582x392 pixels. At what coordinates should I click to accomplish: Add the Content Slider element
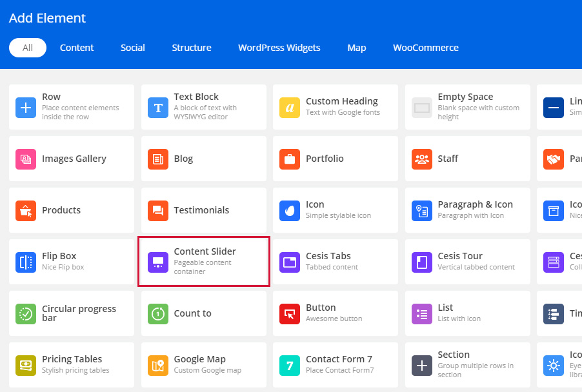point(204,261)
